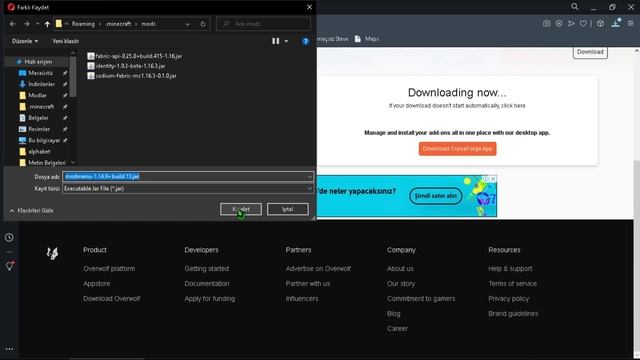
Task: Go up one folder level
Action: pyautogui.click(x=47, y=24)
